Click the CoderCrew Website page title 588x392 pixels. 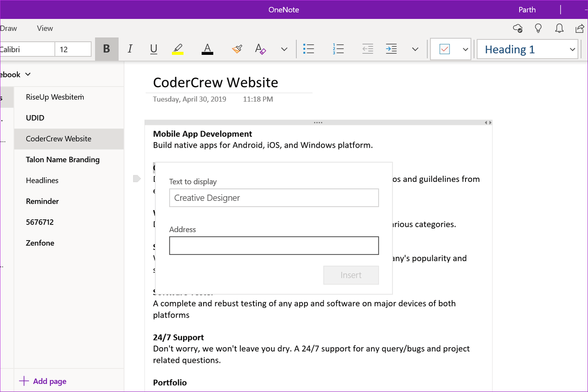coord(215,83)
